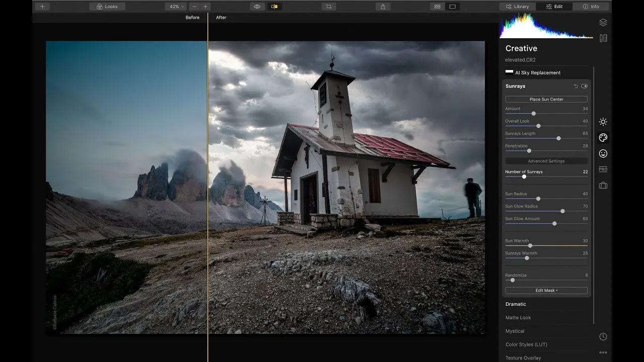This screenshot has height=362, width=644.
Task: Open the History clock icon
Action: pos(603,336)
